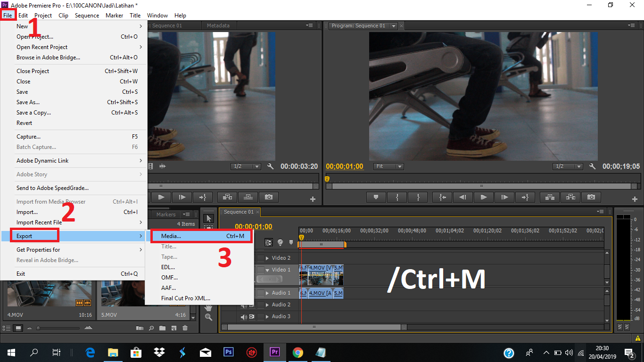Toggle lock box for Audio 3 track
The height and width of the screenshot is (362, 644).
(261, 317)
